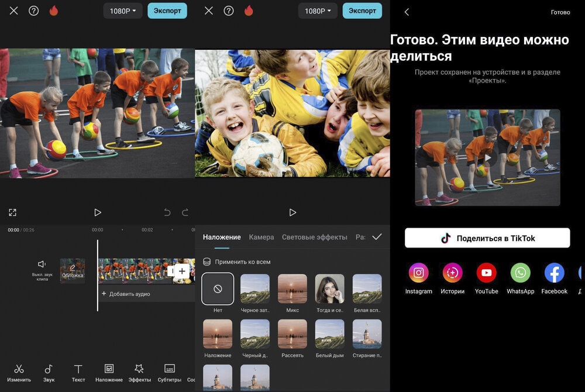Open help in the left editor
This screenshot has height=392, width=585.
click(33, 11)
